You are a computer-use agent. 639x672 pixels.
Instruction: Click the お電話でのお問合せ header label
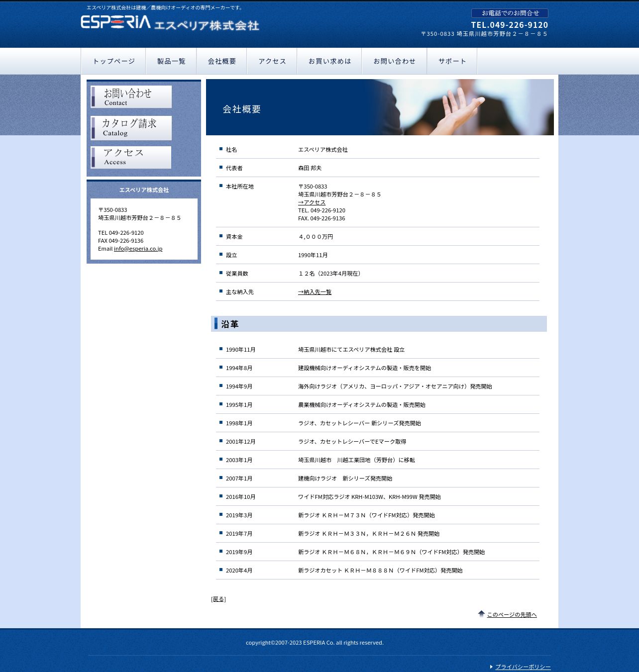click(510, 13)
